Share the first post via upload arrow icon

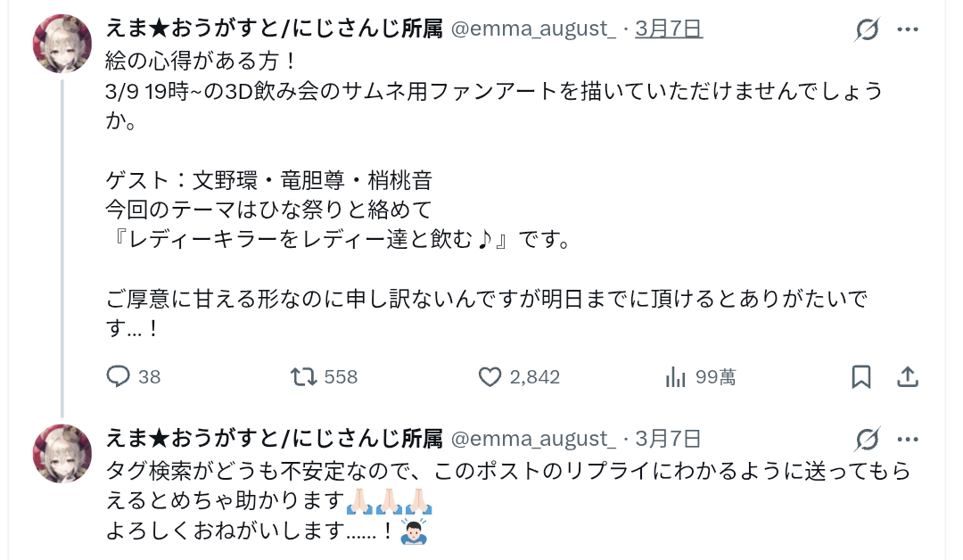(908, 376)
